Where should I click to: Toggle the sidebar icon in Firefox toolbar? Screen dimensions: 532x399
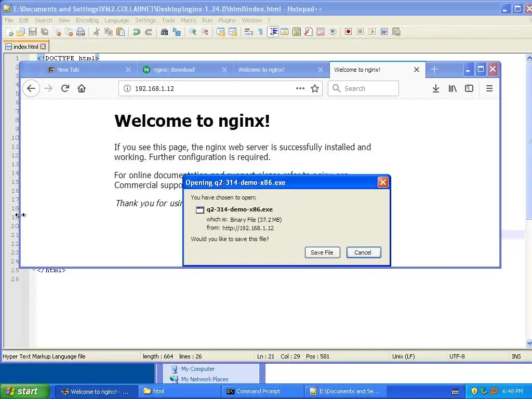coord(469,88)
